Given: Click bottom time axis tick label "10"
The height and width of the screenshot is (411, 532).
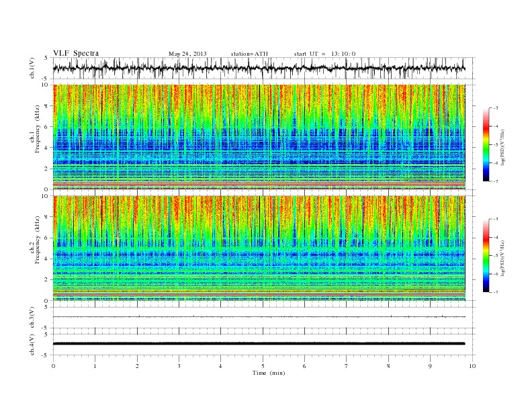Looking at the screenshot, I should [x=472, y=366].
